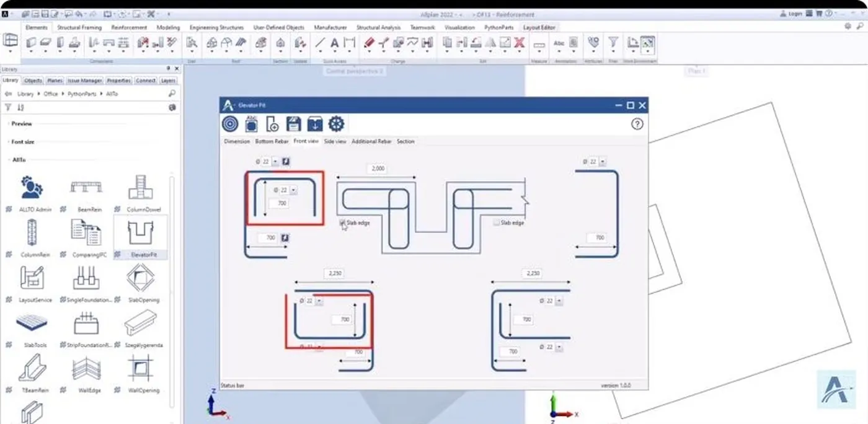This screenshot has height=424, width=868.
Task: Click the sort icon in library panel
Action: 21,107
